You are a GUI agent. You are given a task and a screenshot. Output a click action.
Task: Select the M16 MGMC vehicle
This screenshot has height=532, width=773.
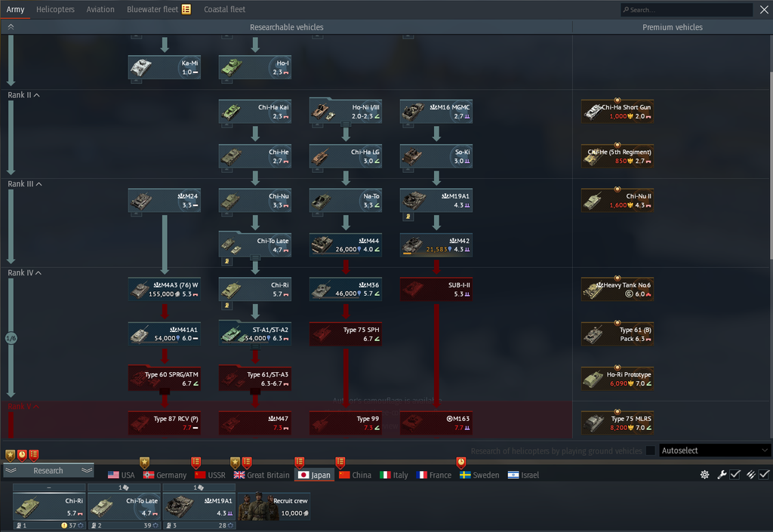tap(436, 112)
